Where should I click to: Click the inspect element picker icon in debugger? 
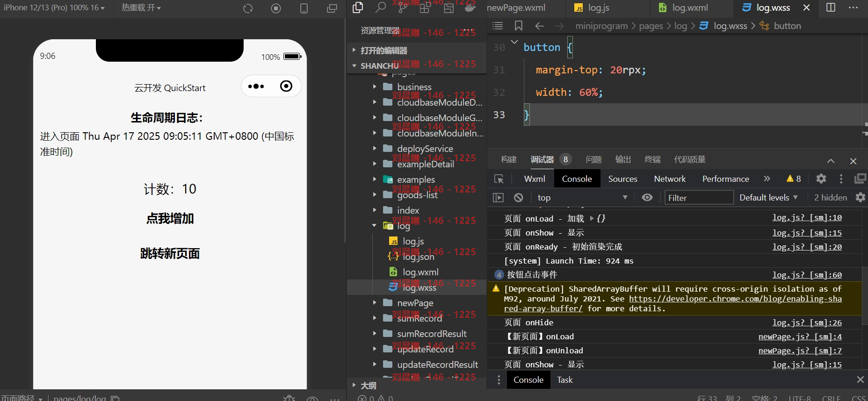point(499,179)
